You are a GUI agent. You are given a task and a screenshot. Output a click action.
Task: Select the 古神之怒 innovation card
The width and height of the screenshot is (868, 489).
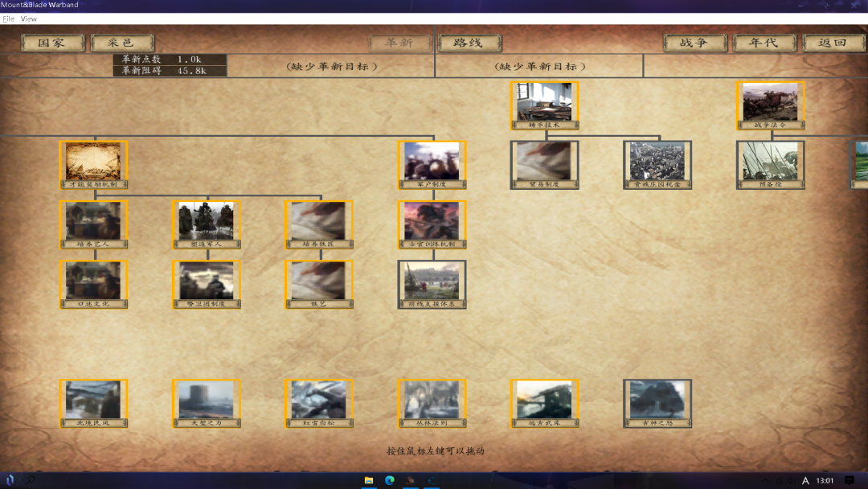[x=657, y=404]
